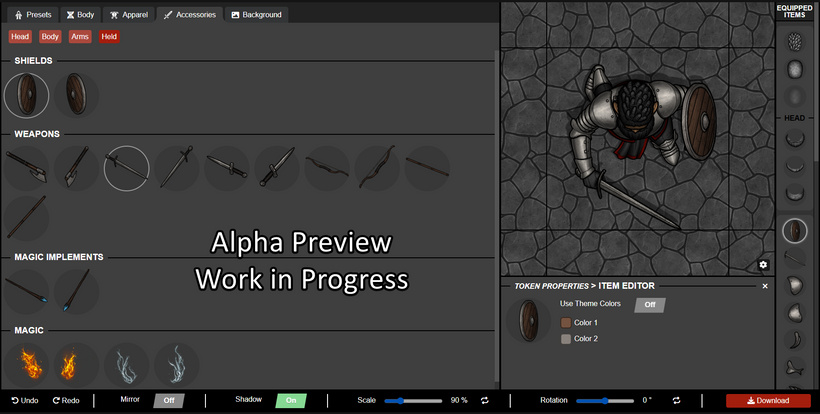Open the Color 1 swatch

566,323
